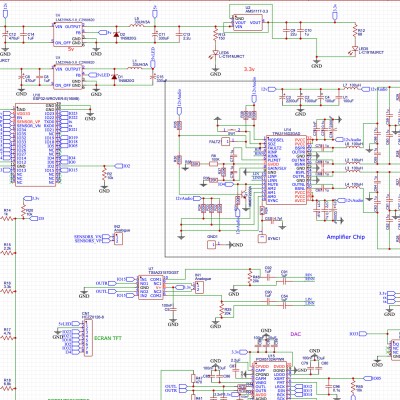Click resistor R13 above LED6

(x=215, y=34)
